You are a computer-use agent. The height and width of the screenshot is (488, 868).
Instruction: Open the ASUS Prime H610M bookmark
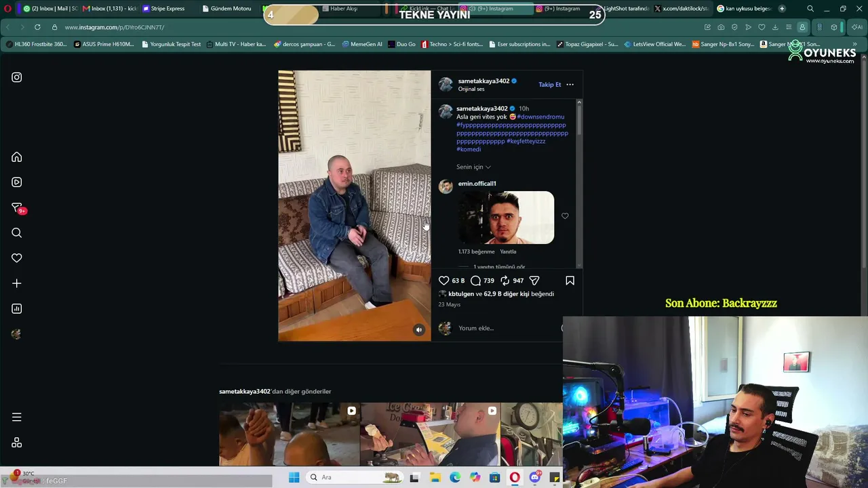coord(104,44)
